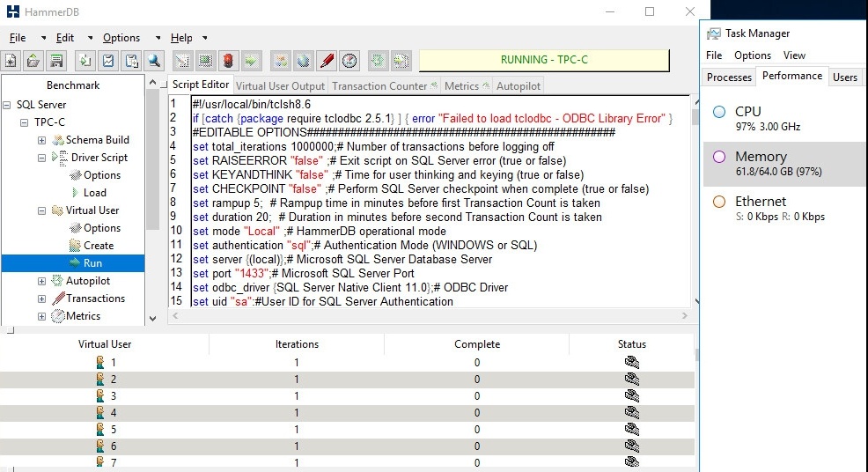Click script line 'set duration 20;'
This screenshot has width=868, height=472.
pos(397,218)
